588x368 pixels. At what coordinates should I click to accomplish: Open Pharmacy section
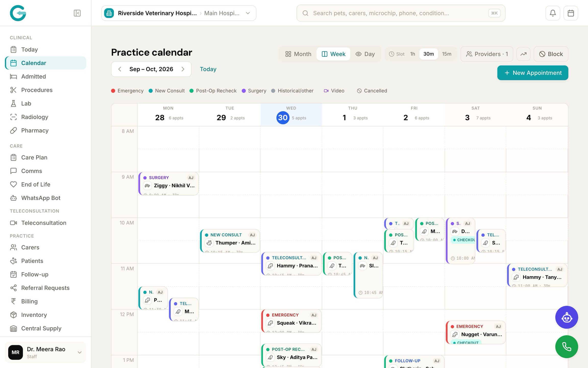click(45, 130)
